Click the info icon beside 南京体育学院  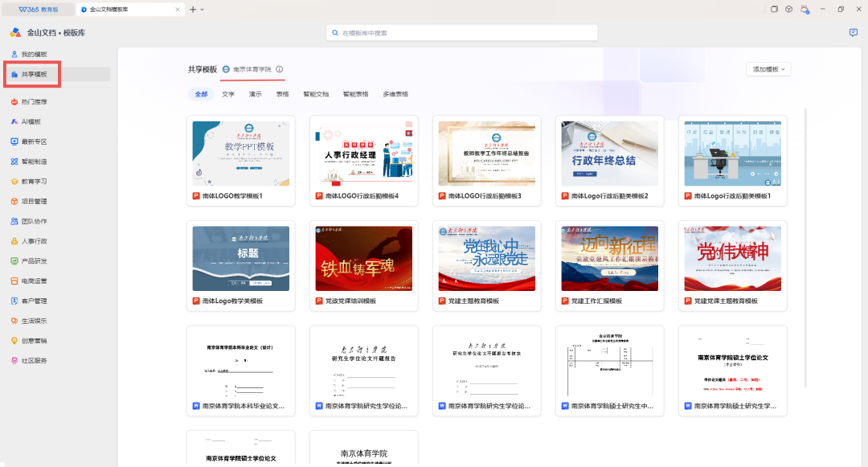[x=280, y=69]
